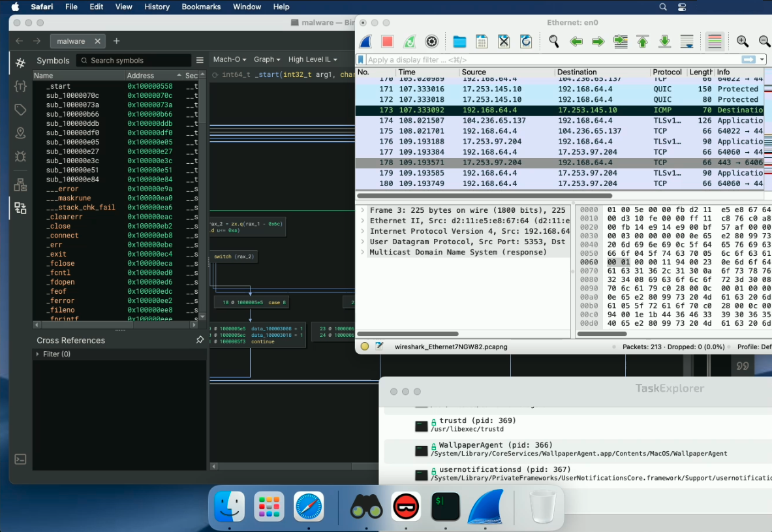This screenshot has width=772, height=532.
Task: Pin the Cross References panel
Action: pos(201,340)
